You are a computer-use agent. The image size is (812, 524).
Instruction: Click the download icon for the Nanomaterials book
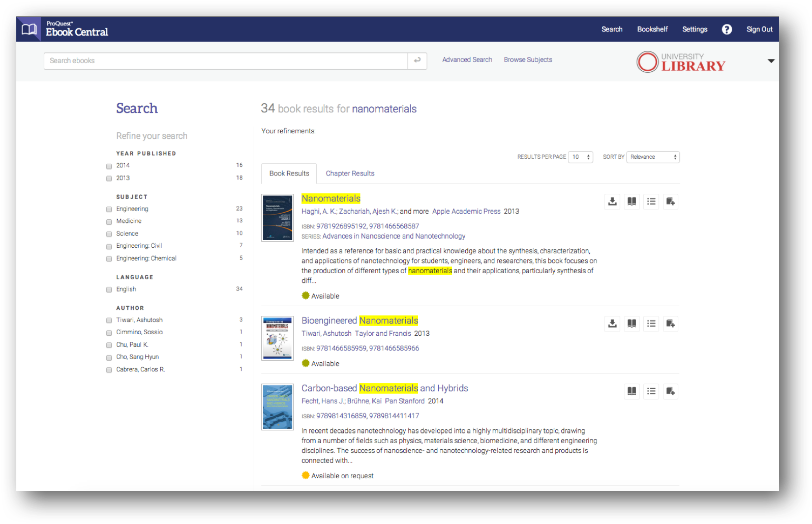tap(612, 201)
